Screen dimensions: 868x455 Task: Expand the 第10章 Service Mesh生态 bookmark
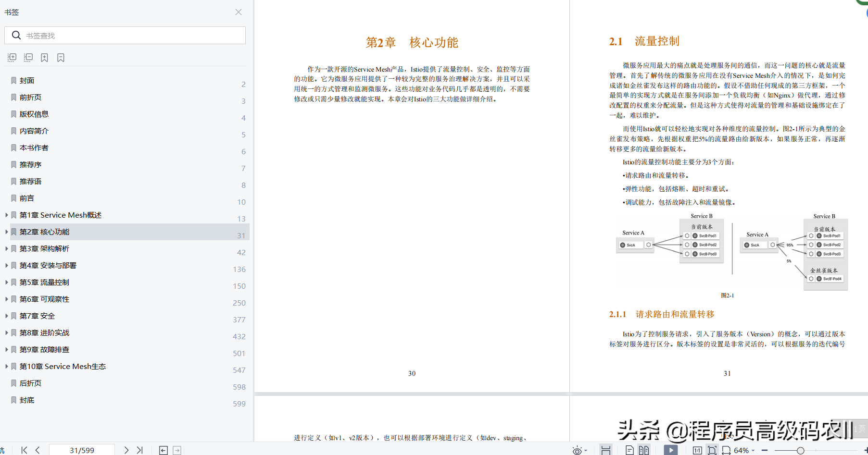(x=6, y=366)
